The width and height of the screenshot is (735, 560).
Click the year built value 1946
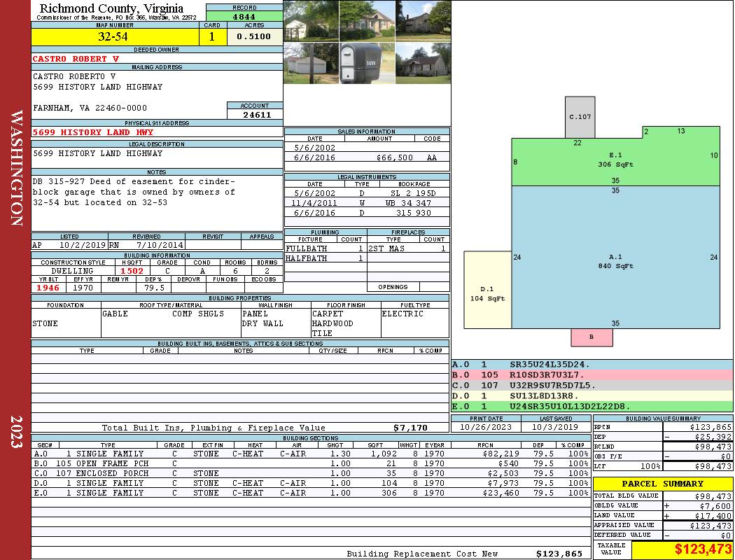(48, 288)
